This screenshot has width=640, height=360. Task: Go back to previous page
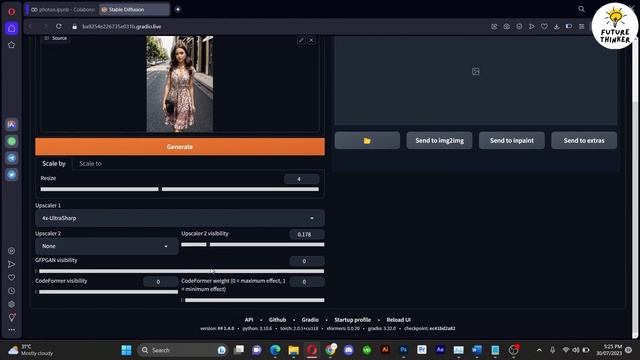31,26
